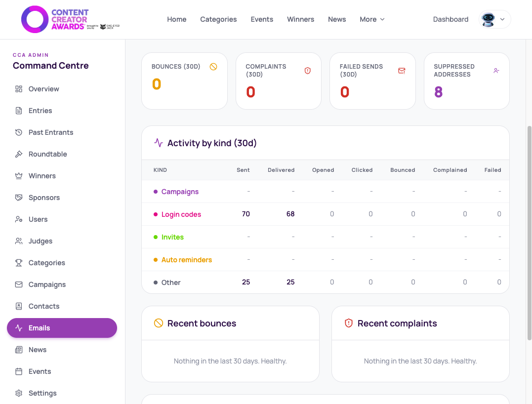Click the Complaints shield alert icon on card

[307, 71]
